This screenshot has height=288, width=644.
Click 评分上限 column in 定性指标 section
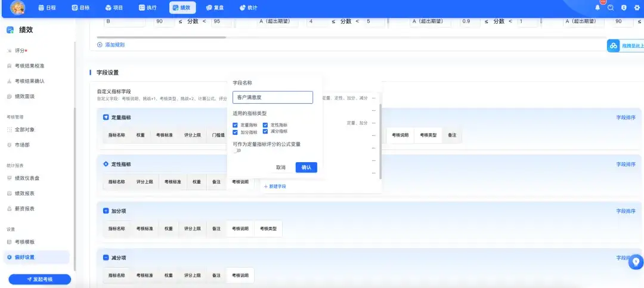point(144,182)
